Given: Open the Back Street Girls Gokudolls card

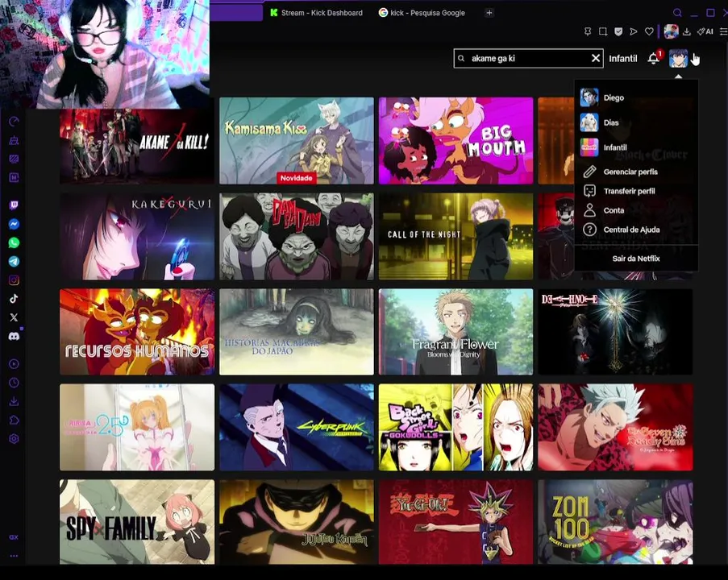Looking at the screenshot, I should click(456, 427).
